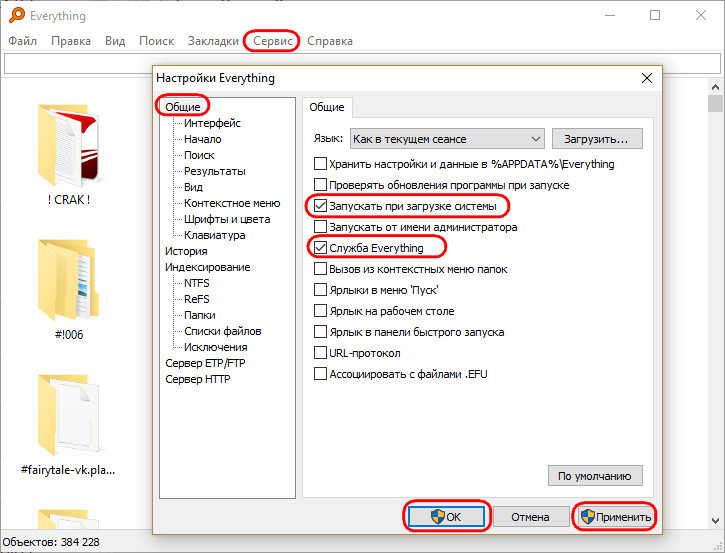Open the Закладки menu
This screenshot has width=725, height=553.
coord(213,41)
